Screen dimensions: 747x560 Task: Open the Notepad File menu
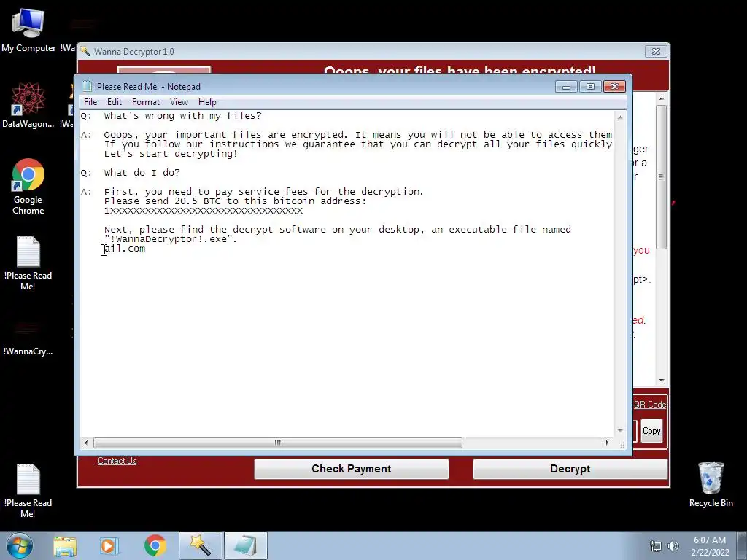click(x=90, y=102)
